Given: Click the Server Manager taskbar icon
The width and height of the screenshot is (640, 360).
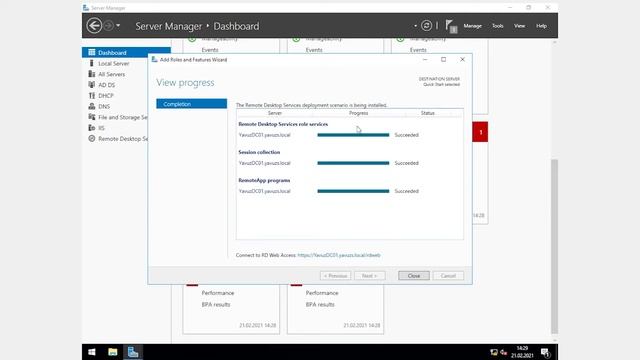Looking at the screenshot, I should [133, 352].
